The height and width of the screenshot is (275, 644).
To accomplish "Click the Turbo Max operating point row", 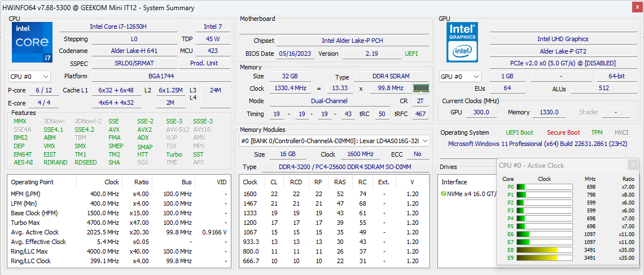I will tap(119, 223).
